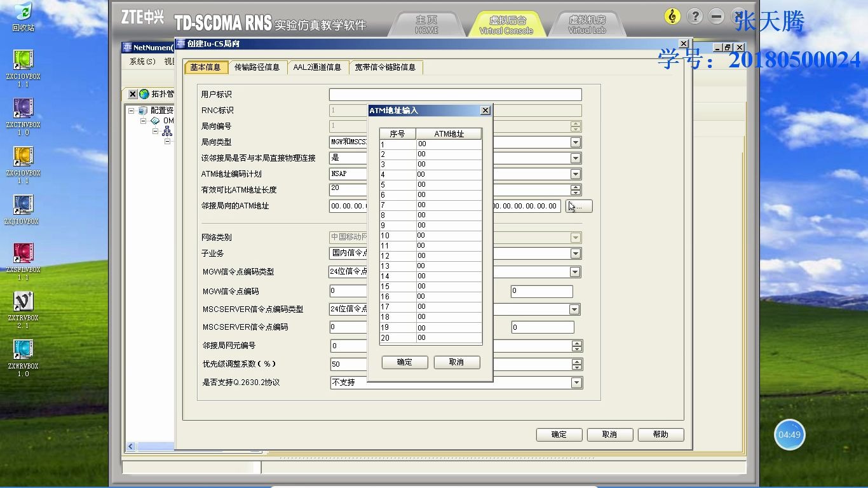Close the topology management panel with the X
The width and height of the screenshot is (868, 488).
click(x=133, y=94)
